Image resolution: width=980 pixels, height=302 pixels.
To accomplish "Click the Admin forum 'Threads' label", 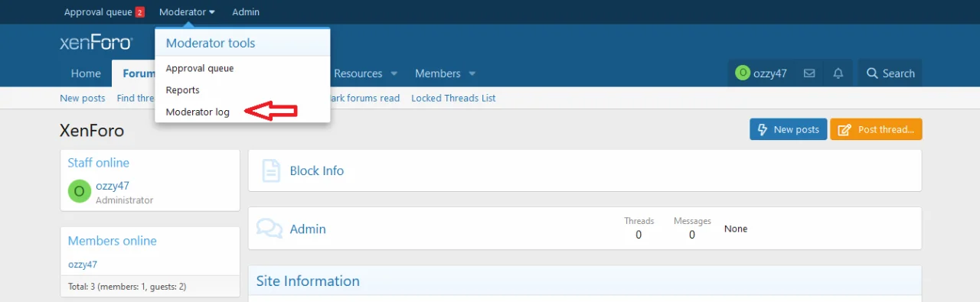I will click(x=639, y=221).
